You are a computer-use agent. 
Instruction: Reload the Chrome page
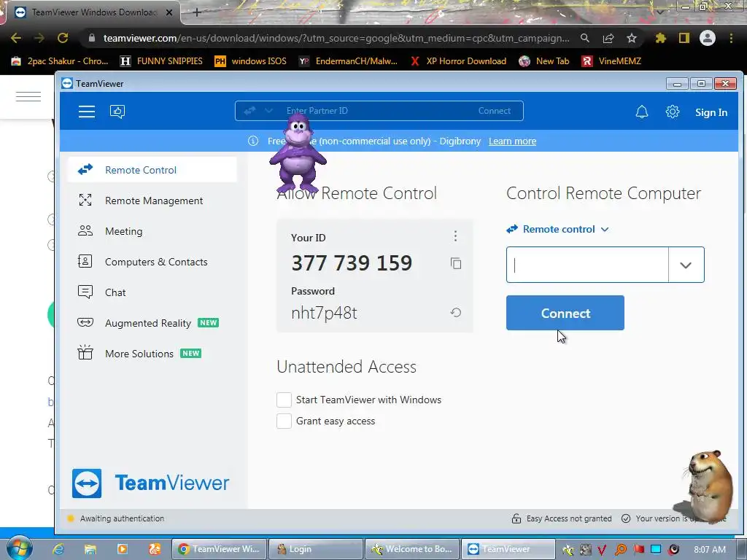click(63, 38)
